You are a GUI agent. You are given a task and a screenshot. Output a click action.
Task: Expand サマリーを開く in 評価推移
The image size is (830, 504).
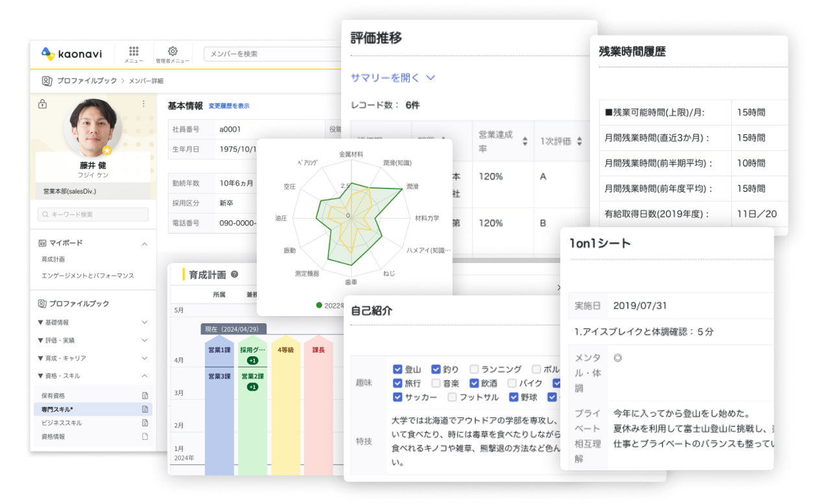pos(393,77)
